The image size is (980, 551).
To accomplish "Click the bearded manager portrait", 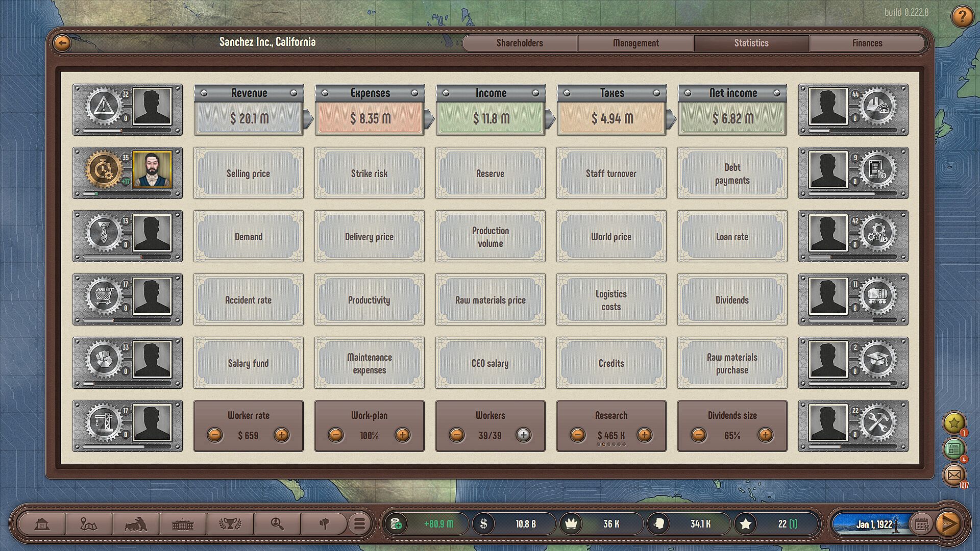I will [152, 170].
